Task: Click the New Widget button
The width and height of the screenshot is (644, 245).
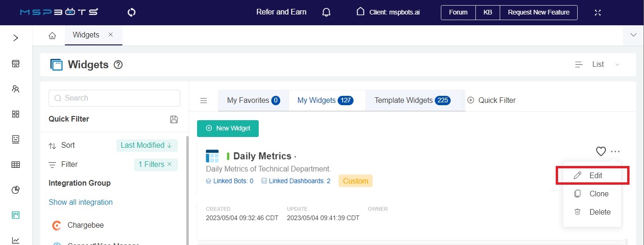Action: 228,128
